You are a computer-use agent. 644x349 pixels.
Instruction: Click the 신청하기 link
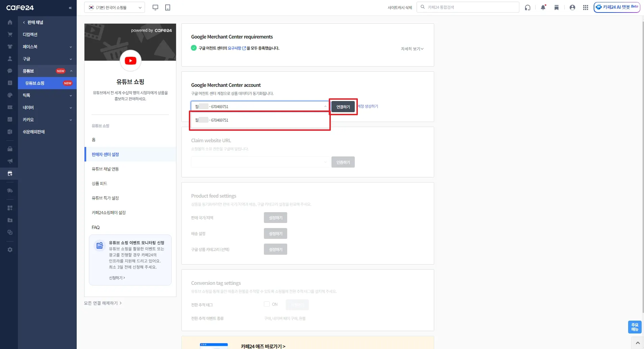(x=117, y=278)
